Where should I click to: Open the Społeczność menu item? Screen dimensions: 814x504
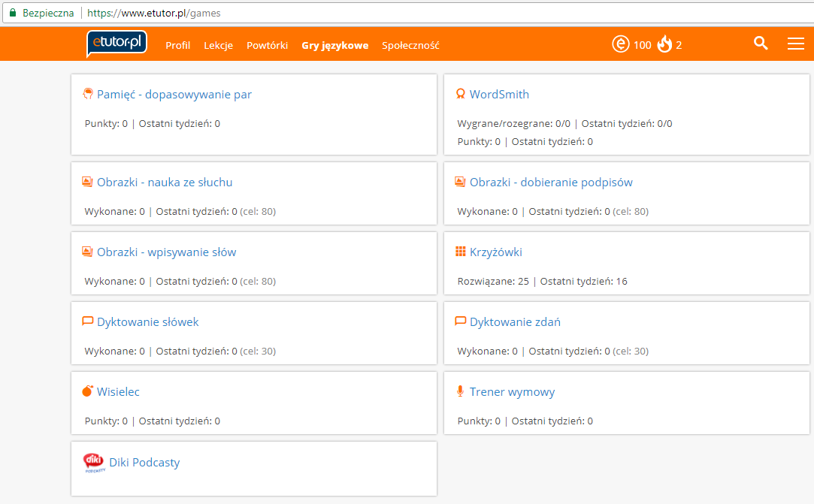click(x=410, y=45)
